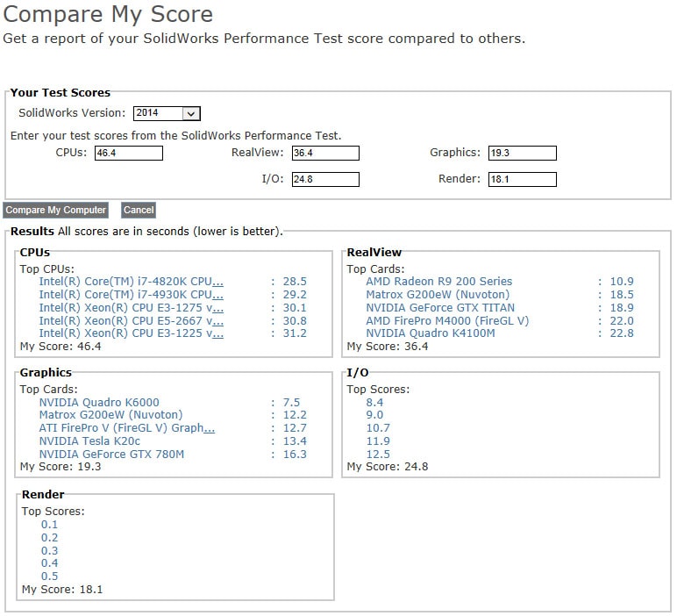Open the NVIDIA Quadro K4100M link
The image size is (677, 616).
[x=431, y=333]
